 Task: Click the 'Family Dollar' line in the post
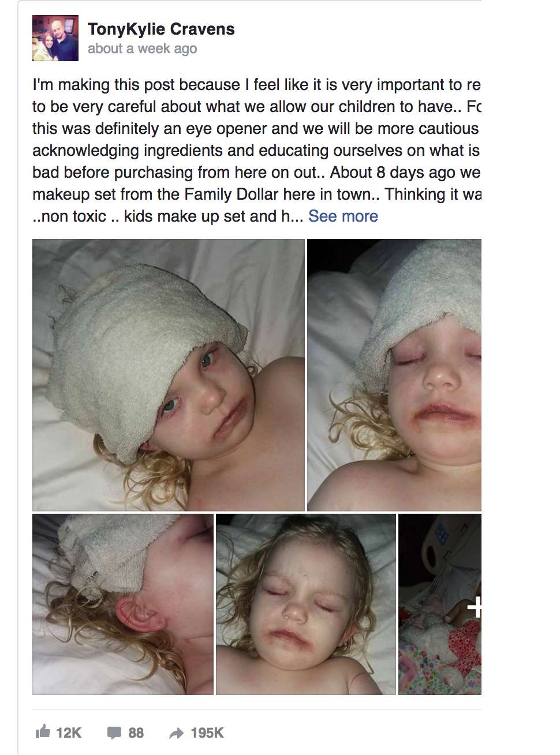click(256, 195)
